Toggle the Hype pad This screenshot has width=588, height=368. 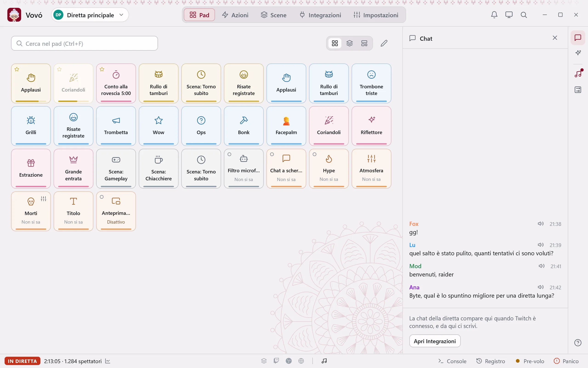[329, 169]
